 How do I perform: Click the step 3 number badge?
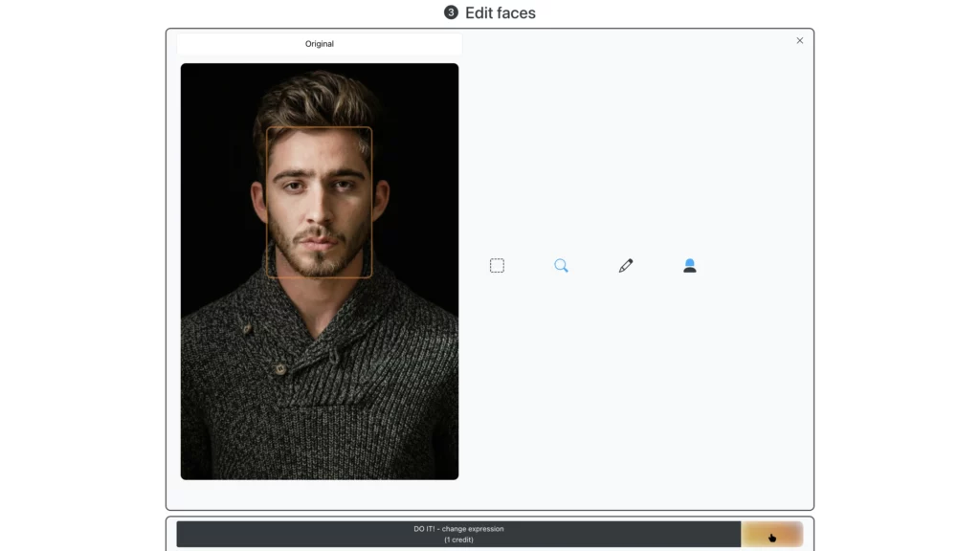(452, 13)
